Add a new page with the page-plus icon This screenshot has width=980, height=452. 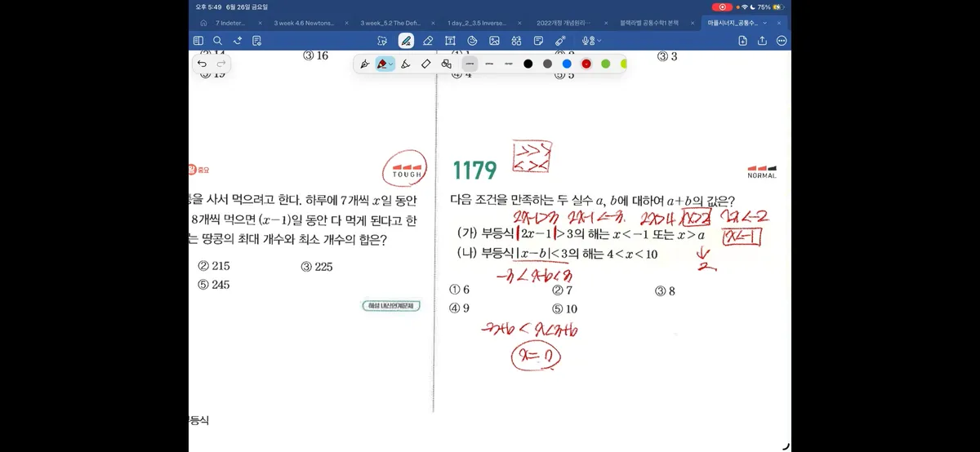pos(742,40)
